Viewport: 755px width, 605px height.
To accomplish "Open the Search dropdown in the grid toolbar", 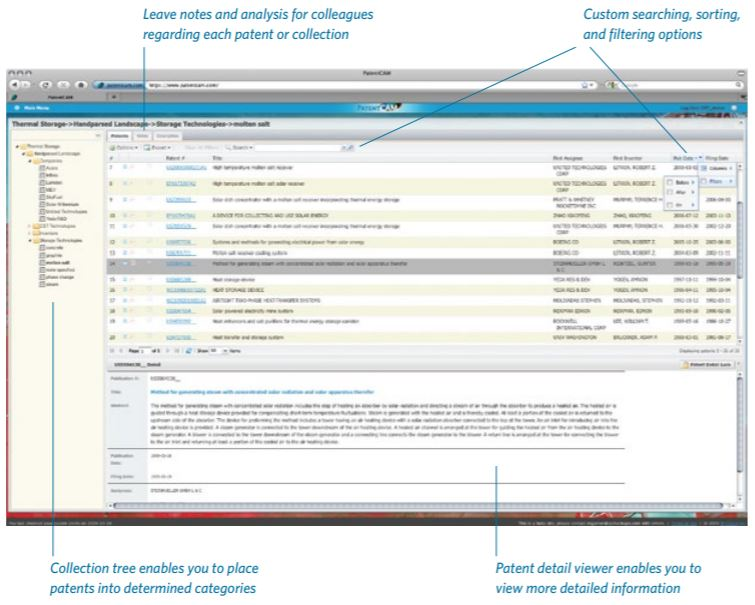I will coord(239,147).
